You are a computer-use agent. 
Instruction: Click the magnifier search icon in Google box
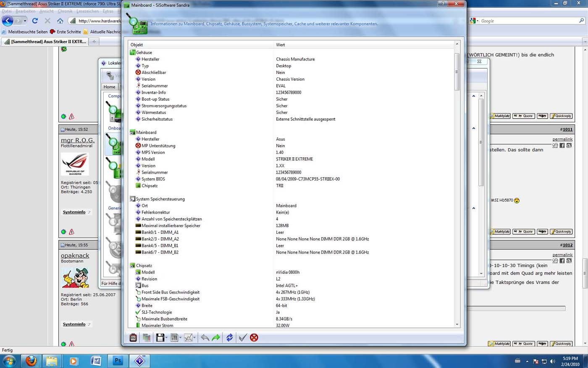point(581,21)
